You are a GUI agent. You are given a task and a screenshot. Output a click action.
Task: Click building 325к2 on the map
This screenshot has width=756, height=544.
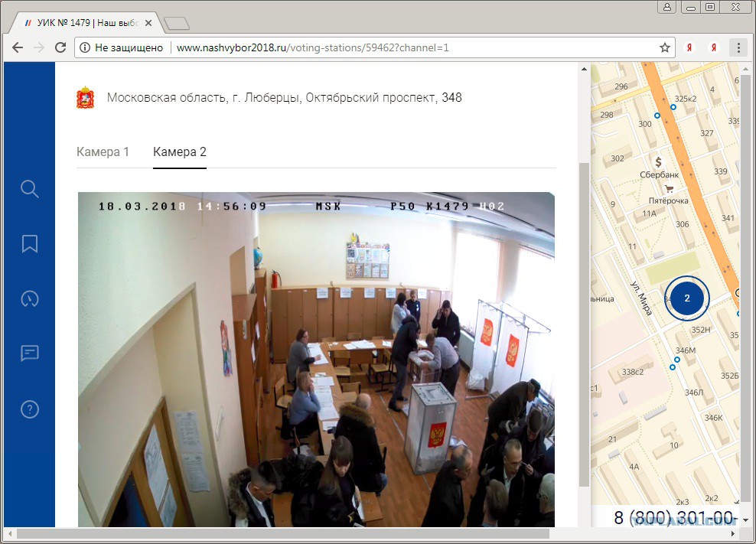[686, 99]
